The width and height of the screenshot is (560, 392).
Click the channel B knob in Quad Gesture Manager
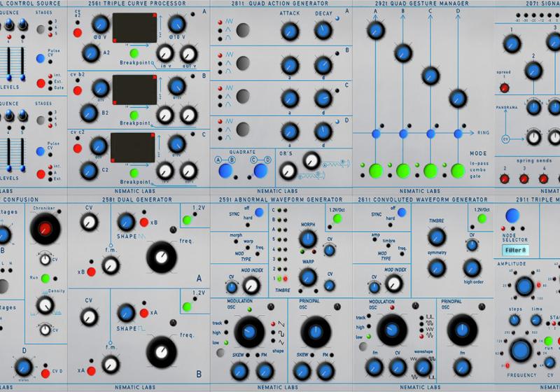point(403,52)
